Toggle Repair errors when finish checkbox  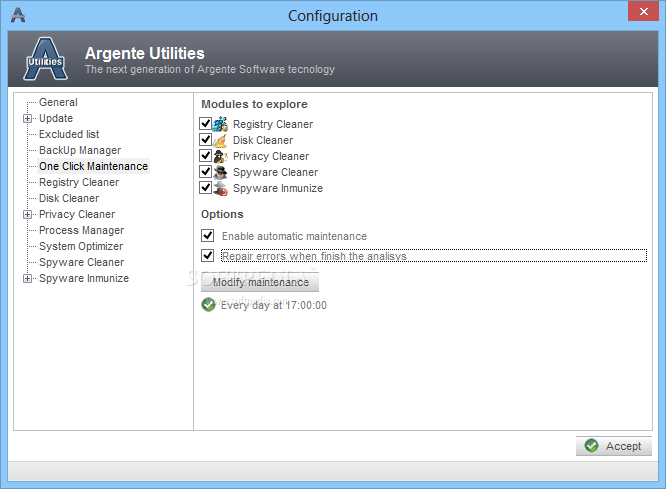pos(208,255)
